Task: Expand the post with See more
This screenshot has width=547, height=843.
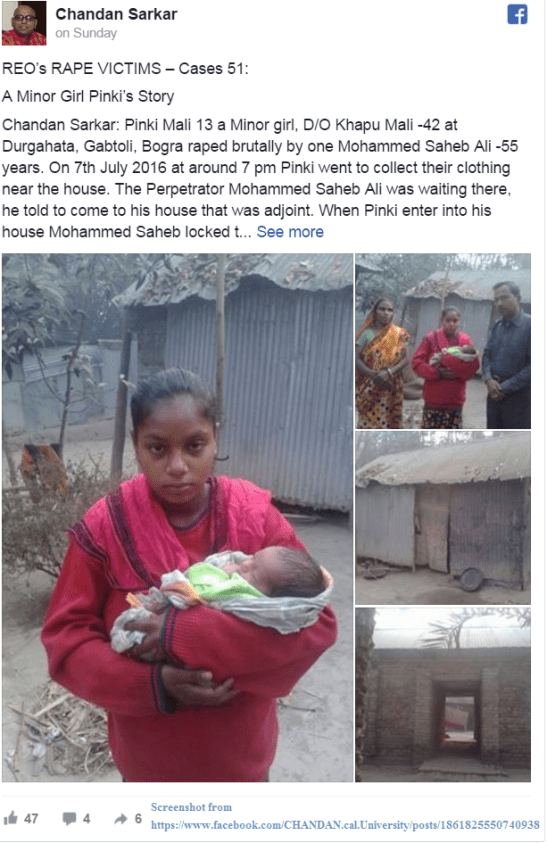Action: point(290,232)
